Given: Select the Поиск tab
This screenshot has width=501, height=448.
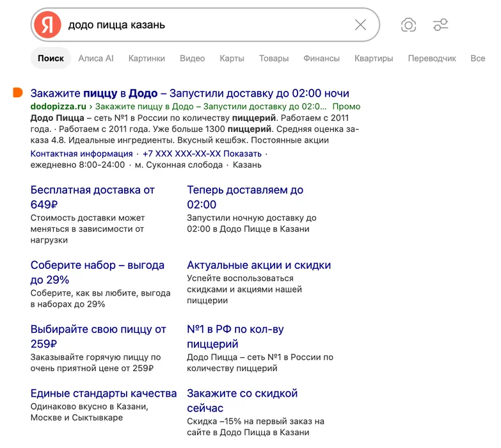Looking at the screenshot, I should pos(51,58).
